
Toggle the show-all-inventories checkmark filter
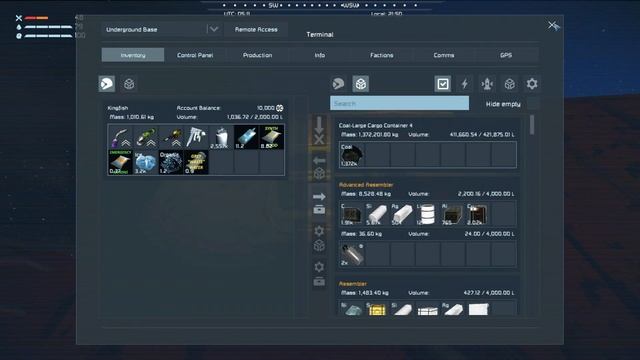[x=443, y=84]
